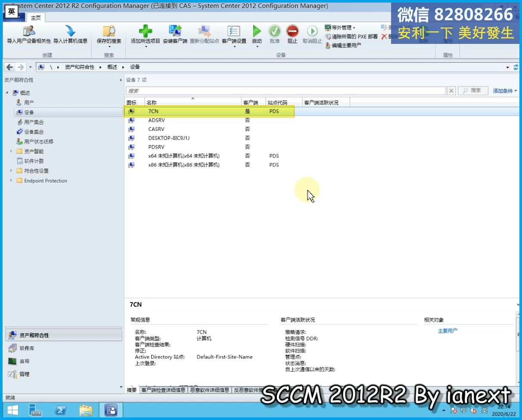Go forward with the navigation forward arrow
522x420 pixels.
(x=20, y=67)
